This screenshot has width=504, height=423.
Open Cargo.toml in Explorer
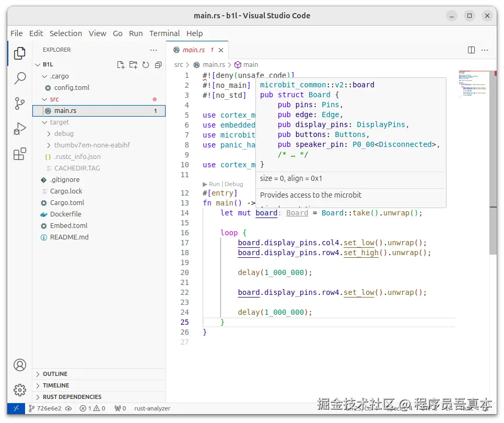pos(99,203)
